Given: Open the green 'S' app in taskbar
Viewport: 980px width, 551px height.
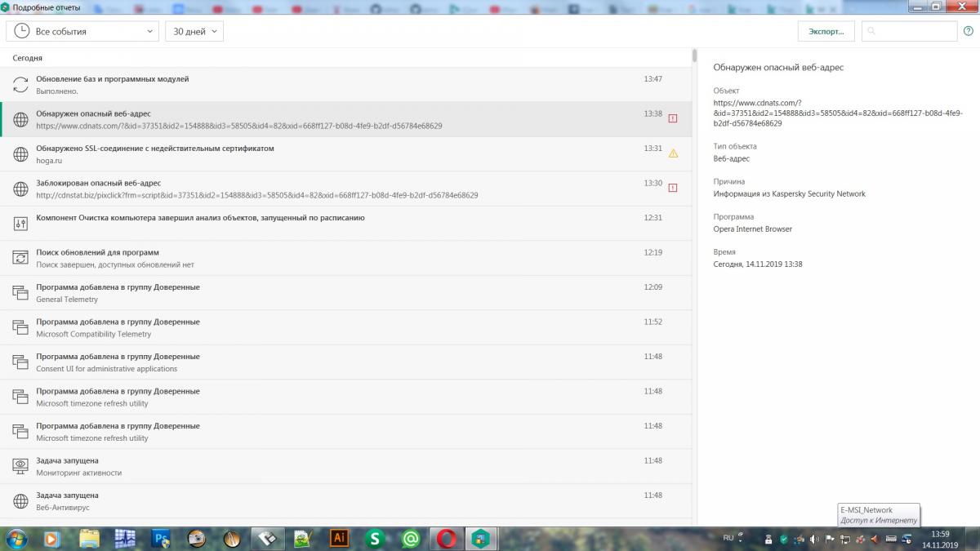Looking at the screenshot, I should click(x=375, y=539).
